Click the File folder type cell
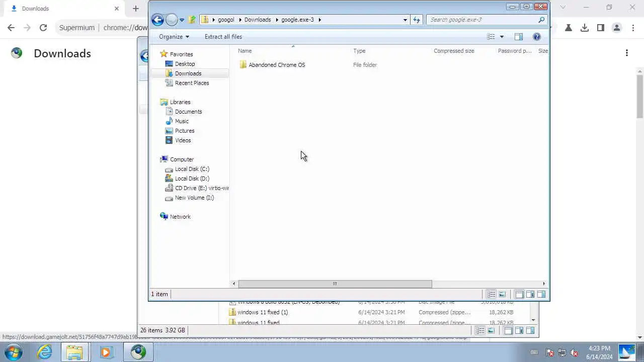The width and height of the screenshot is (644, 362). [365, 65]
